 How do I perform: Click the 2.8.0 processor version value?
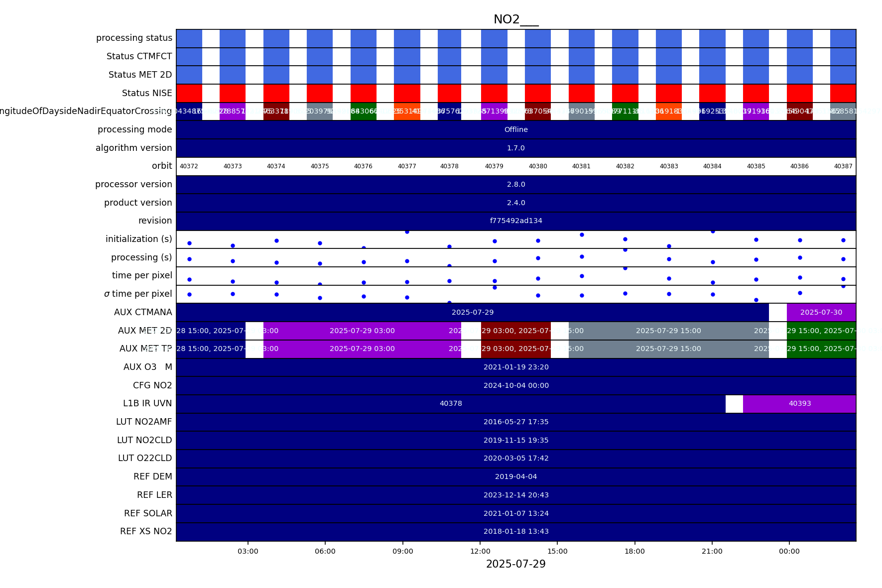(x=515, y=185)
